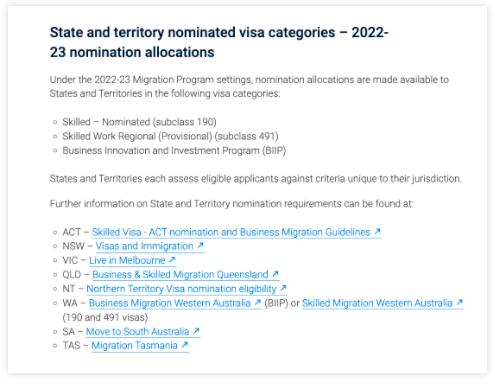Open Business & Skilled Migration Queensland link
This screenshot has width=495, height=384.
185,275
